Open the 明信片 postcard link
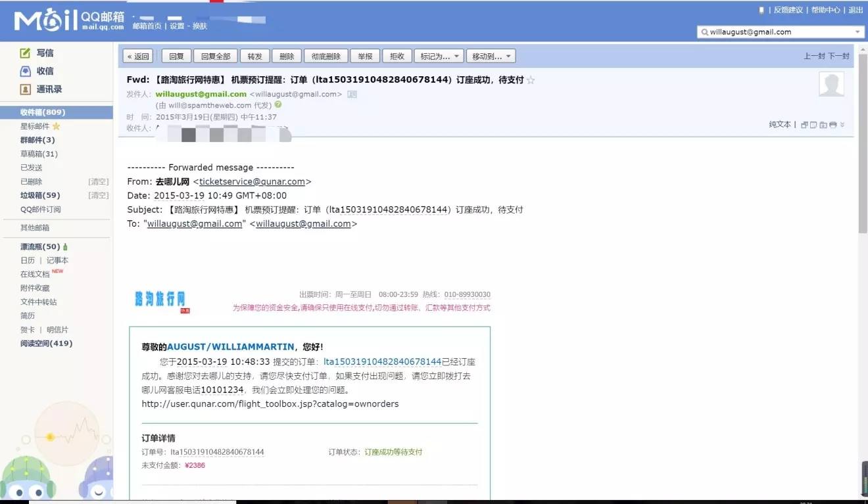The image size is (868, 504). (x=57, y=329)
